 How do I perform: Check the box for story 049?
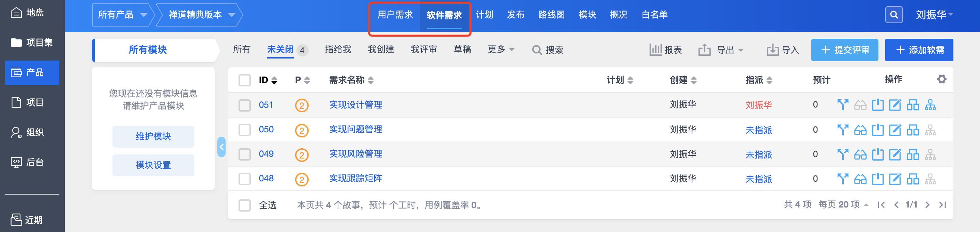click(x=244, y=154)
